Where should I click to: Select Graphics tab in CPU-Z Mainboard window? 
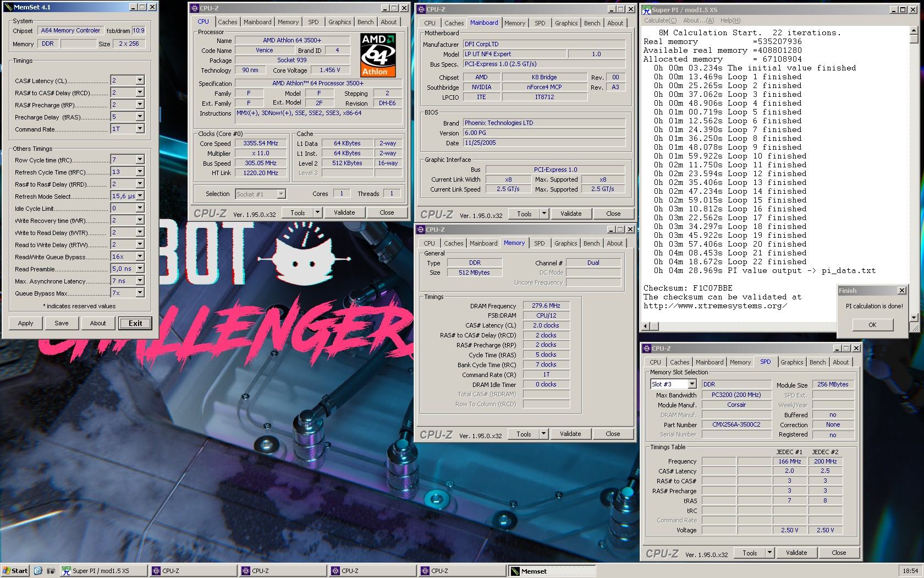566,23
